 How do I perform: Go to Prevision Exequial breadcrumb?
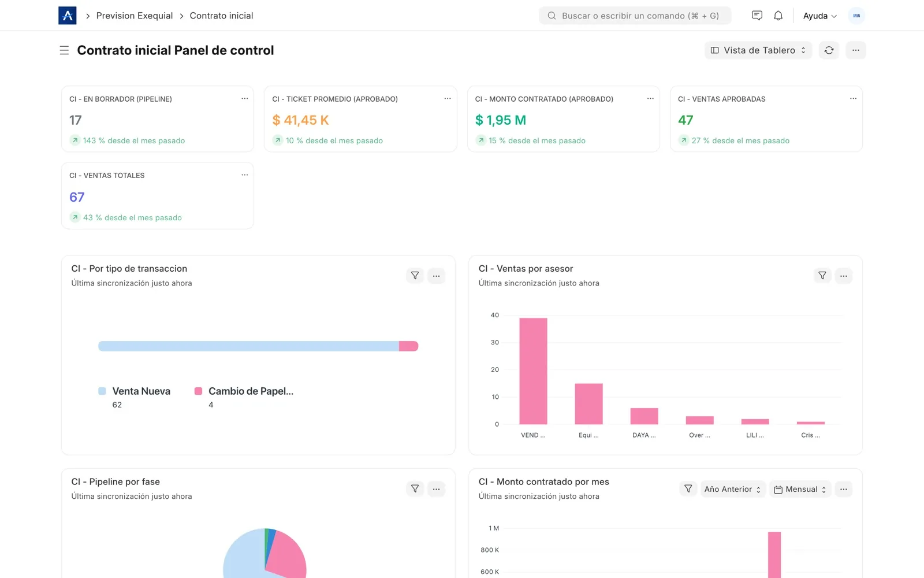pyautogui.click(x=135, y=16)
